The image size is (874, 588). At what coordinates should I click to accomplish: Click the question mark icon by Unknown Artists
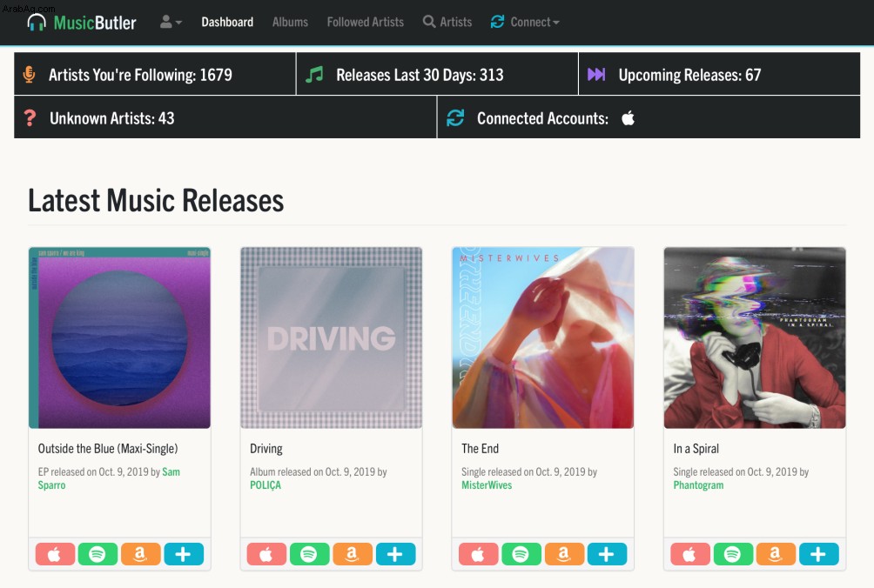(x=30, y=118)
